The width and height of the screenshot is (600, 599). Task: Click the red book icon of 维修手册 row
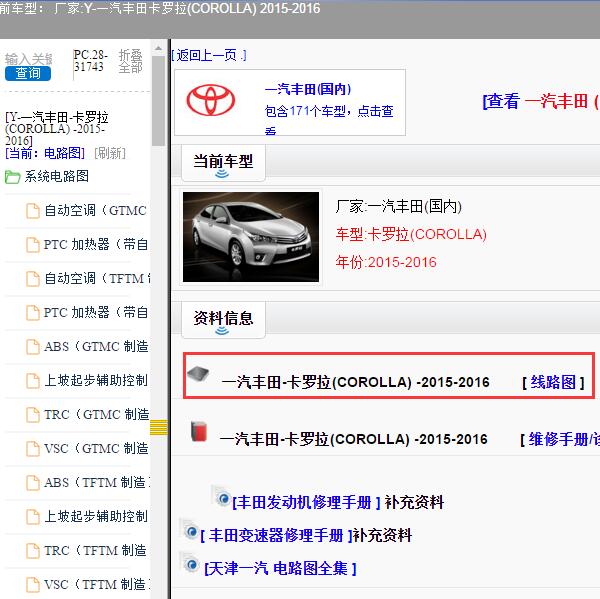point(199,431)
